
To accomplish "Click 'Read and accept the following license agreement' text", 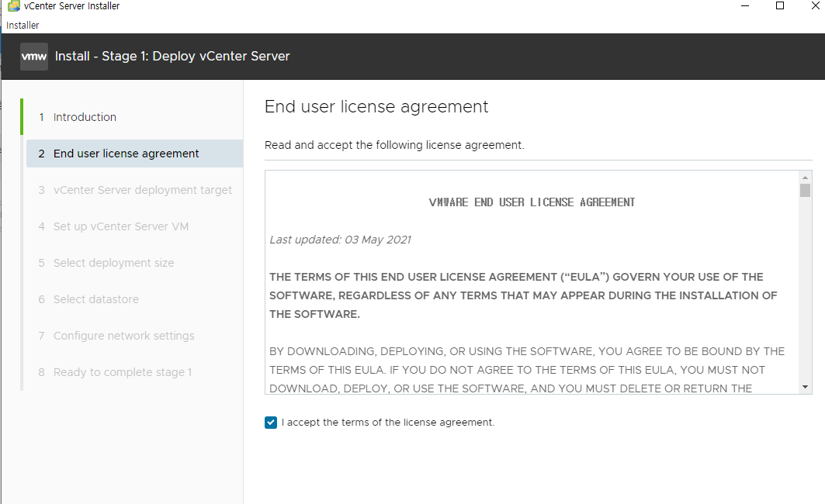I will 394,145.
